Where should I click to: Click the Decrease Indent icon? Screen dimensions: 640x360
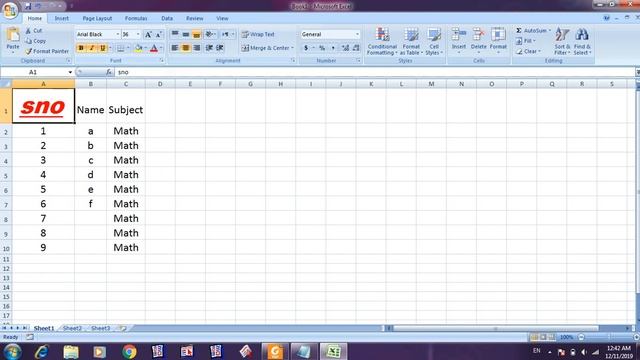coord(209,48)
